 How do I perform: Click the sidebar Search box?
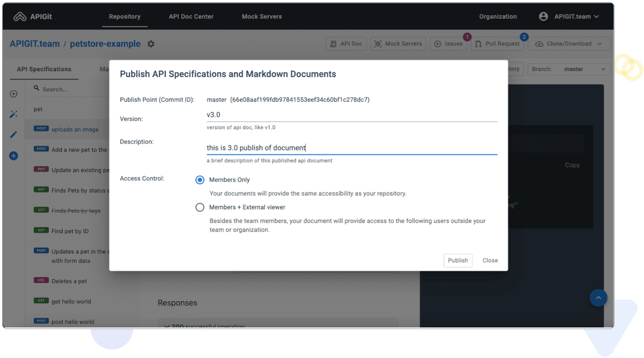click(x=70, y=89)
